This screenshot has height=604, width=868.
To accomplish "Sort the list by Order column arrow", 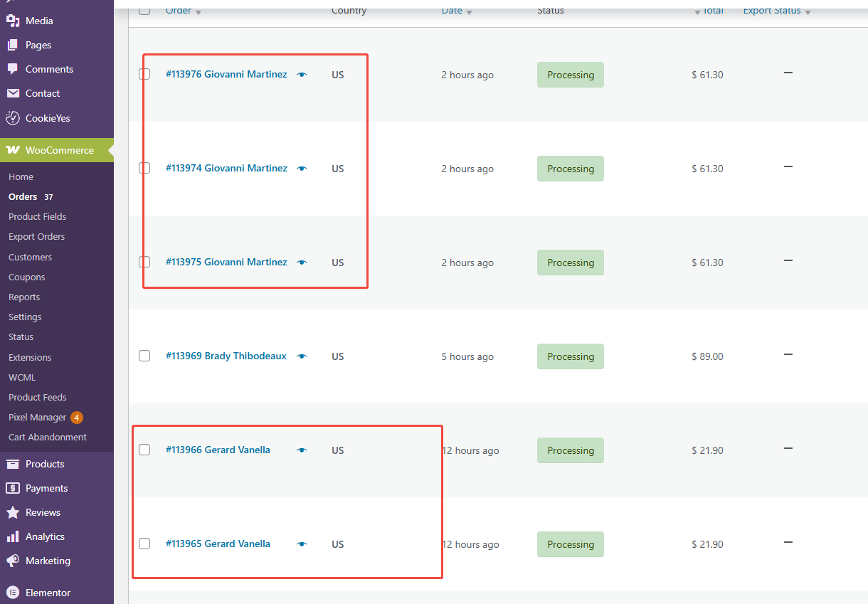I will point(199,12).
